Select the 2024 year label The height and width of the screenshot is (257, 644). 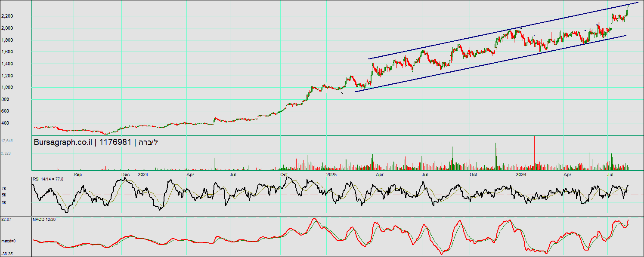click(x=142, y=175)
